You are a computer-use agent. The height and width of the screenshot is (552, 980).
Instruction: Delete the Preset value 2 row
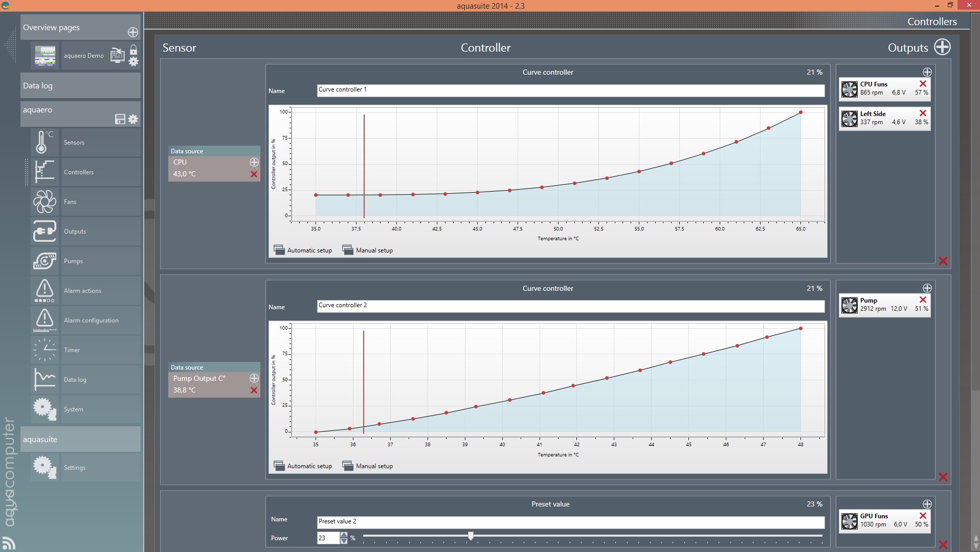coord(943,545)
